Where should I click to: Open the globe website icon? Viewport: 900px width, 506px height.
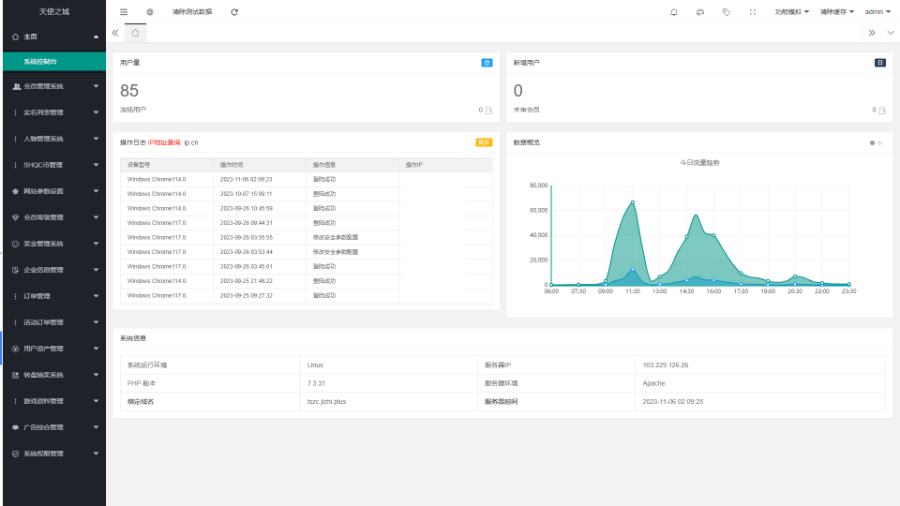(x=150, y=12)
